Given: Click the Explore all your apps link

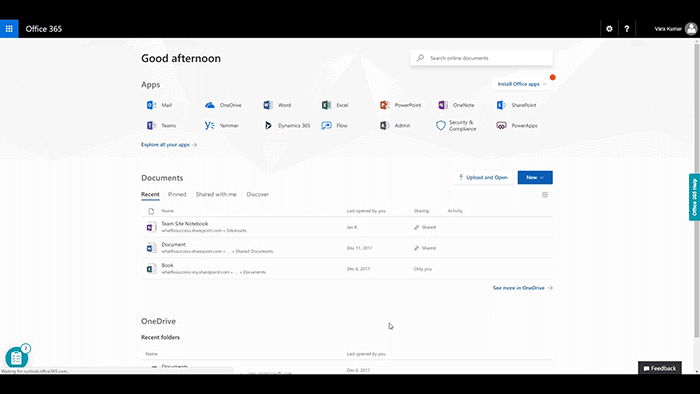Looking at the screenshot, I should tap(169, 145).
